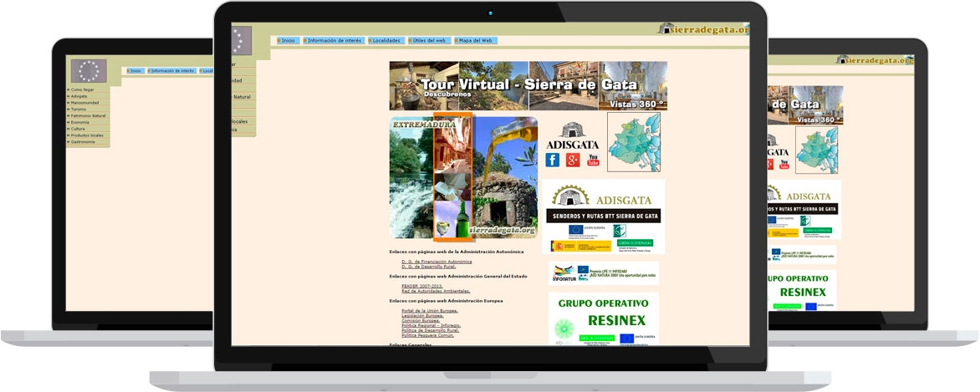Click Vistas 360 banner on right laptop

[805, 105]
